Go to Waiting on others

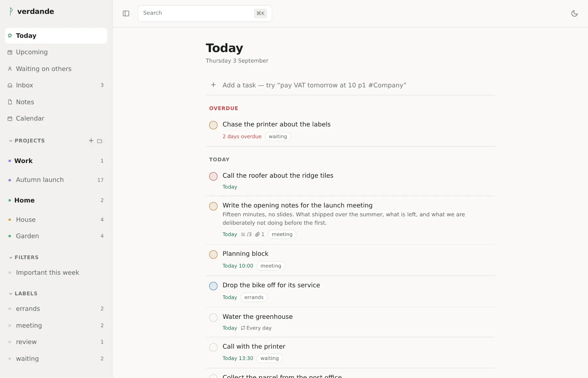click(x=56, y=69)
